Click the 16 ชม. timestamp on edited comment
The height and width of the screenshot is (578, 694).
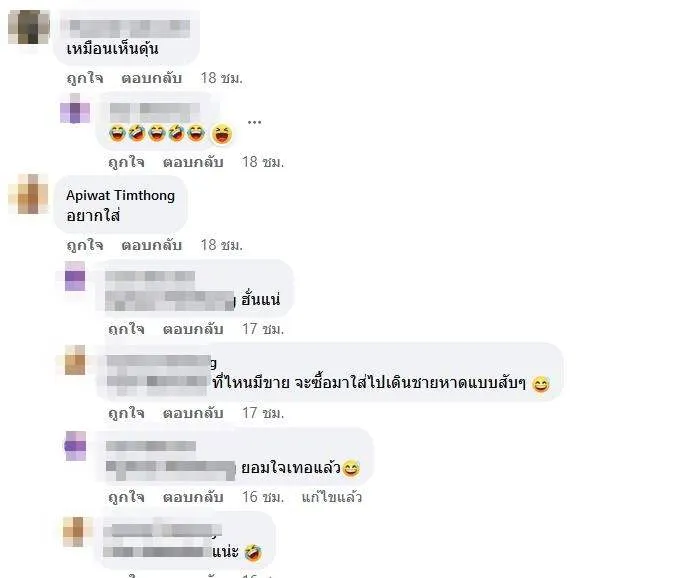click(x=262, y=497)
